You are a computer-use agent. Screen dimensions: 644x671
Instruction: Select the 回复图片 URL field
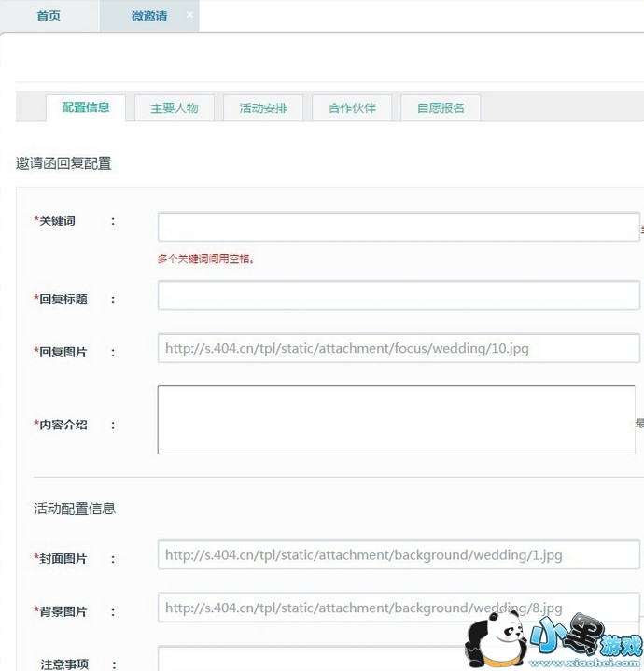399,348
